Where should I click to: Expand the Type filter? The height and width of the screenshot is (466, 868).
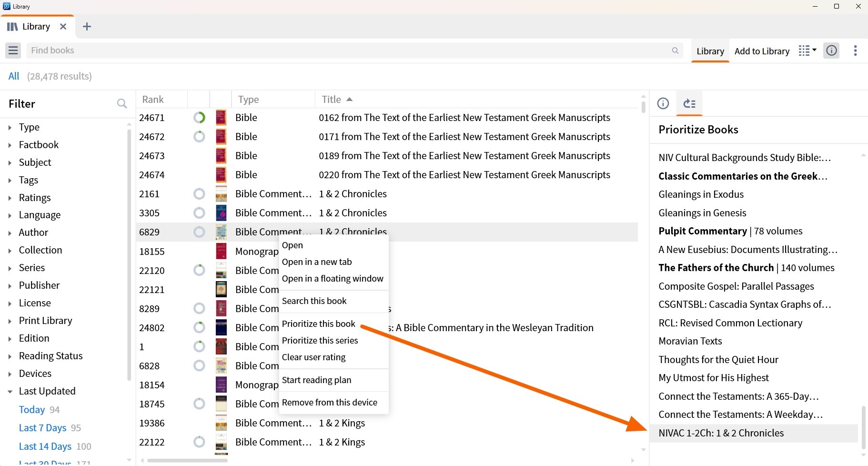[10, 127]
